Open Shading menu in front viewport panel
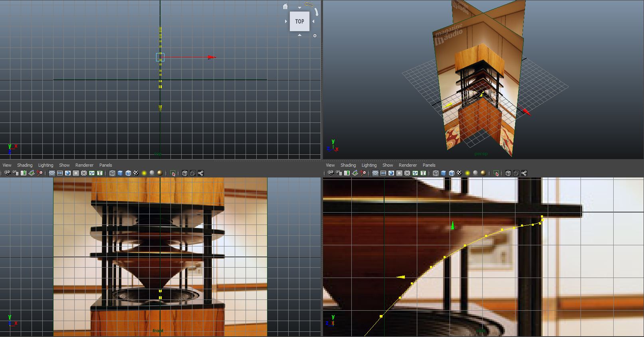Viewport: 644px width, 337px height. 25,165
